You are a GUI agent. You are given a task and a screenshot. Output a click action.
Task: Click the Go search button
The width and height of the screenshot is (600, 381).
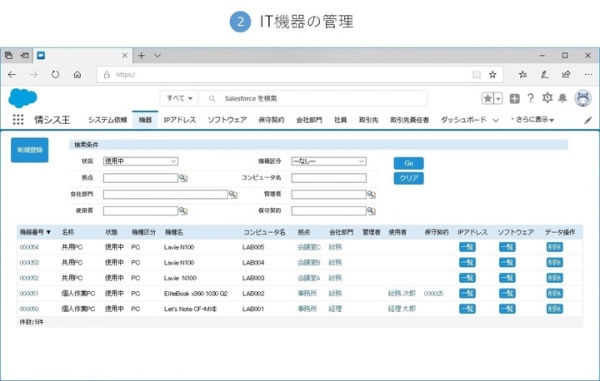tap(409, 163)
